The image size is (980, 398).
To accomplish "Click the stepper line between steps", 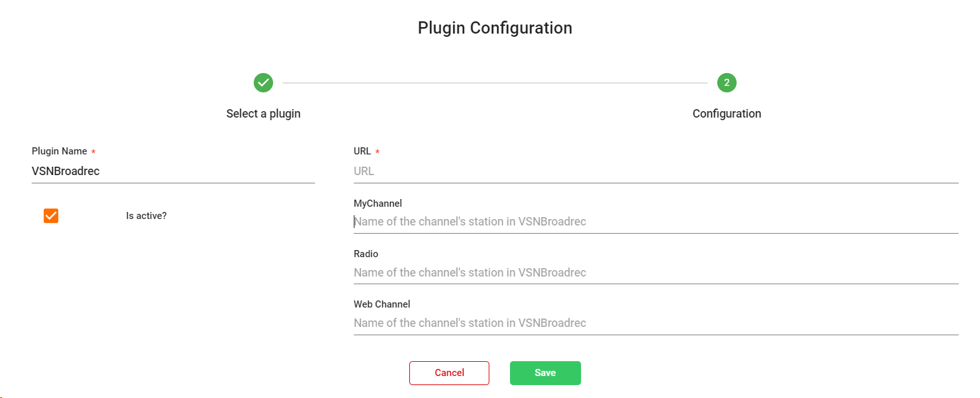I will click(x=495, y=83).
